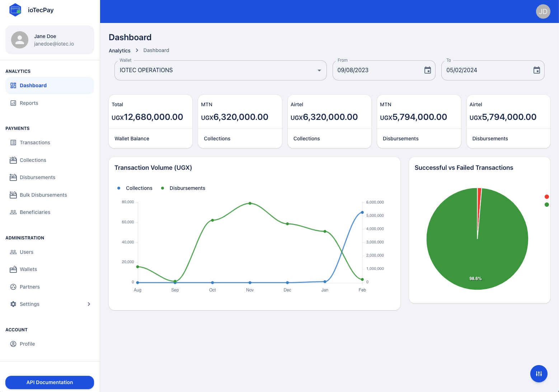Open the JD user avatar menu
The height and width of the screenshot is (392, 559).
coord(543,11)
